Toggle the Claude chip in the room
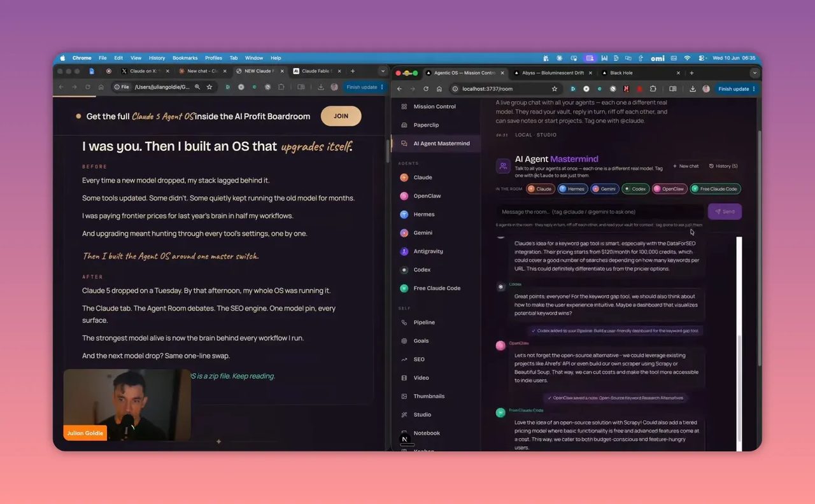Viewport: 815px width, 504px height. [540, 189]
